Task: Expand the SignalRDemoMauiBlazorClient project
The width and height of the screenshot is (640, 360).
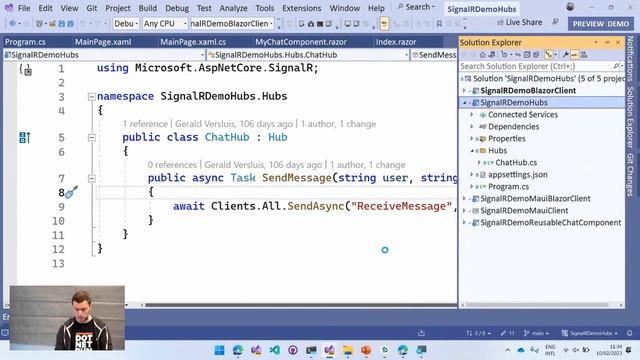Action: click(464, 199)
